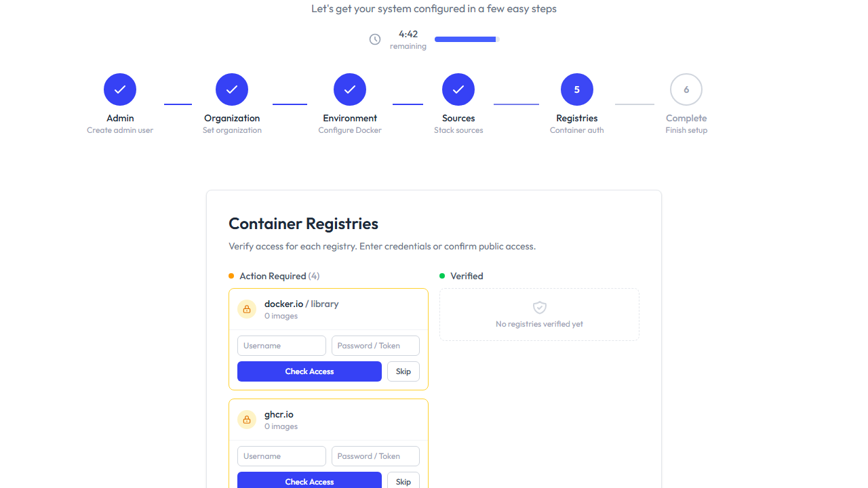Screen dimensions: 868x488
Task: Skip the docker.io registry verification
Action: (x=403, y=371)
